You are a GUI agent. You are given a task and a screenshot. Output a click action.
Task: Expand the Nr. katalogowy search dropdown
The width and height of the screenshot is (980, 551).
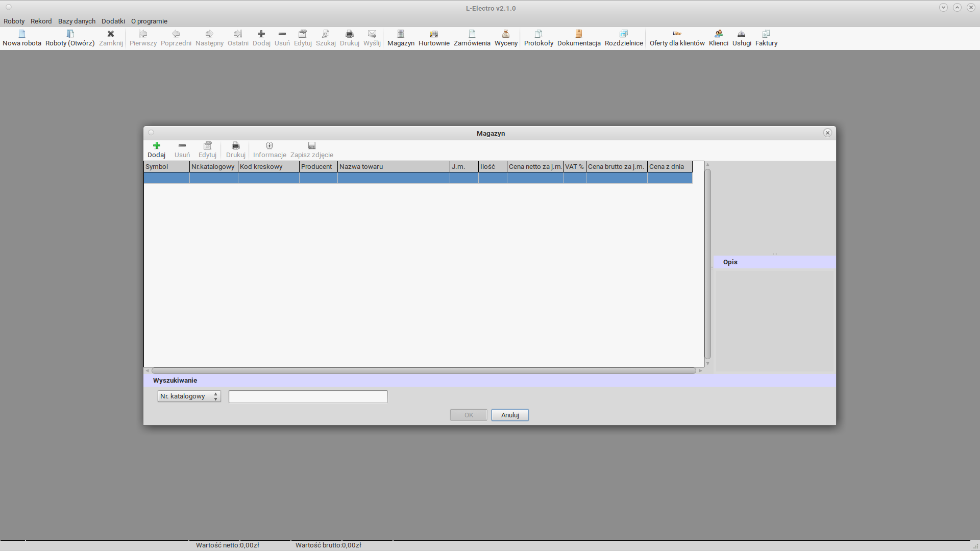(x=189, y=396)
